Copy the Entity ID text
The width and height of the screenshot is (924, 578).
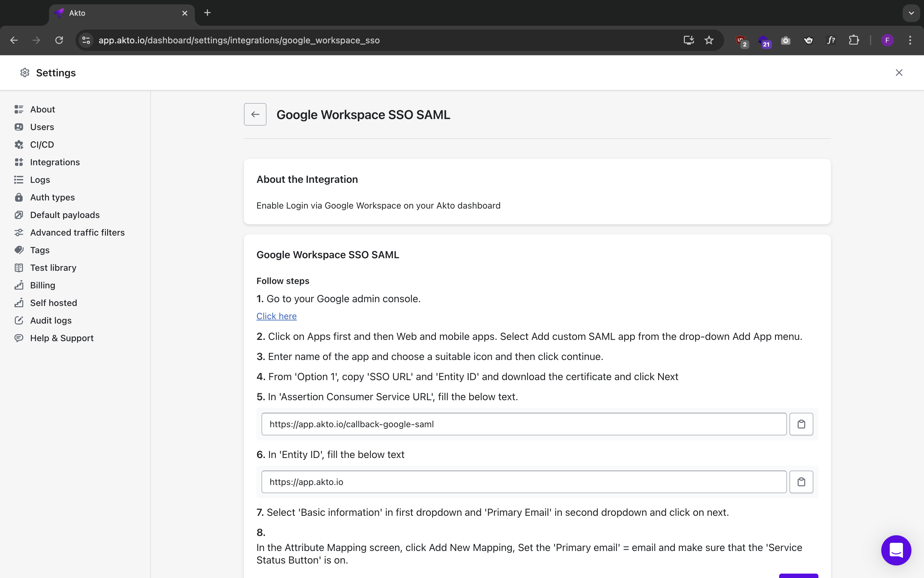point(801,482)
